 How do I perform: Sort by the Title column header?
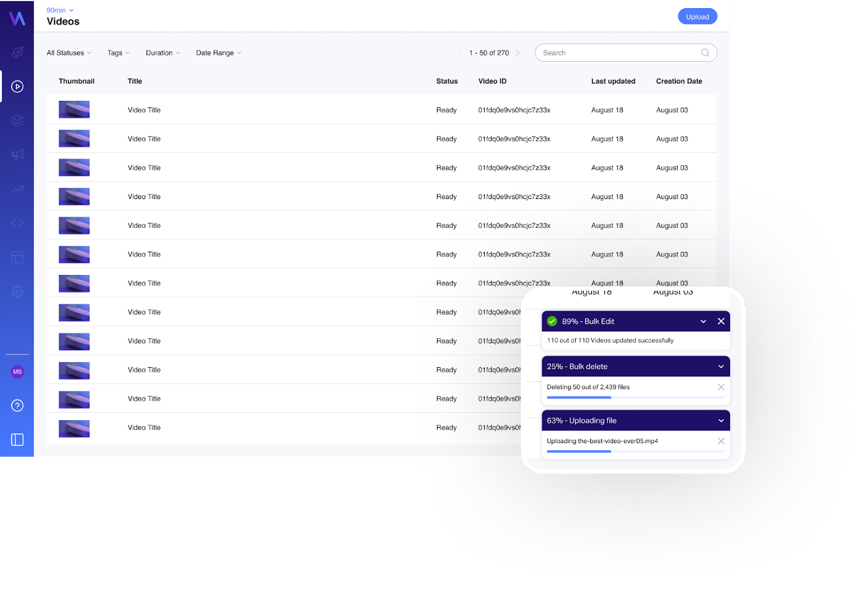point(135,81)
